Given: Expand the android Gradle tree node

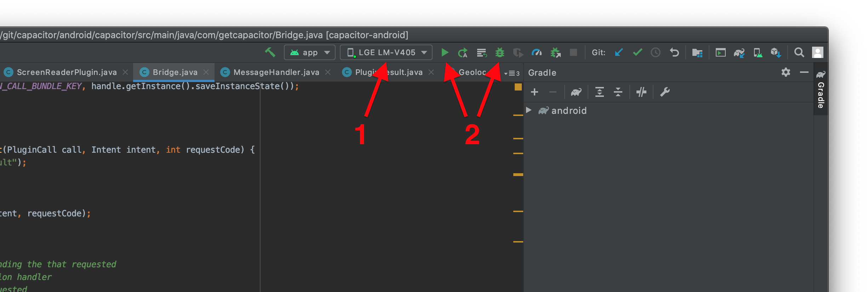Looking at the screenshot, I should (529, 110).
